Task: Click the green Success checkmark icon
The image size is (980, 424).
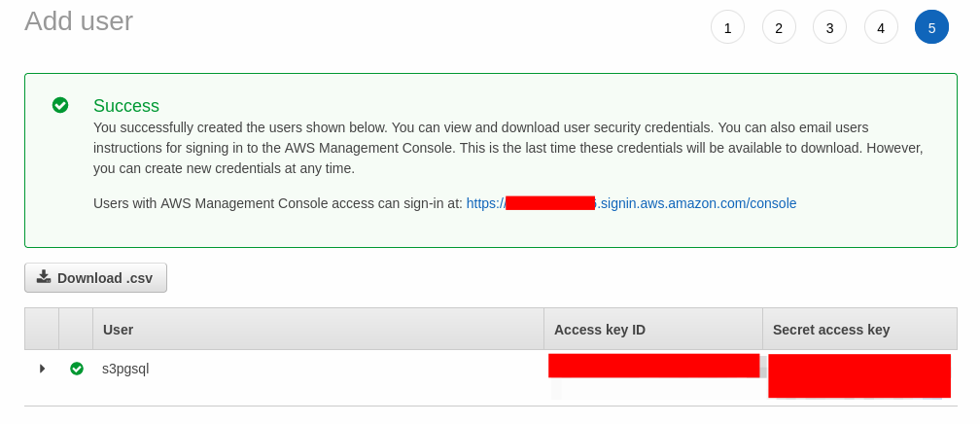Action: point(60,105)
